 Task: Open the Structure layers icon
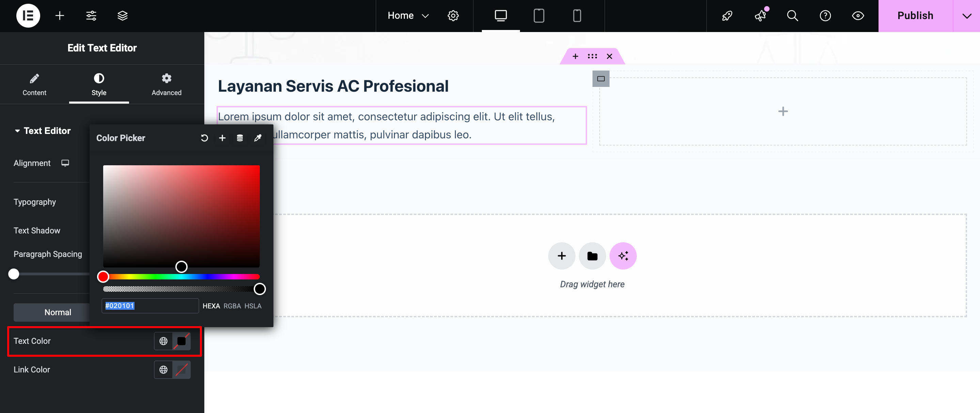(x=123, y=16)
